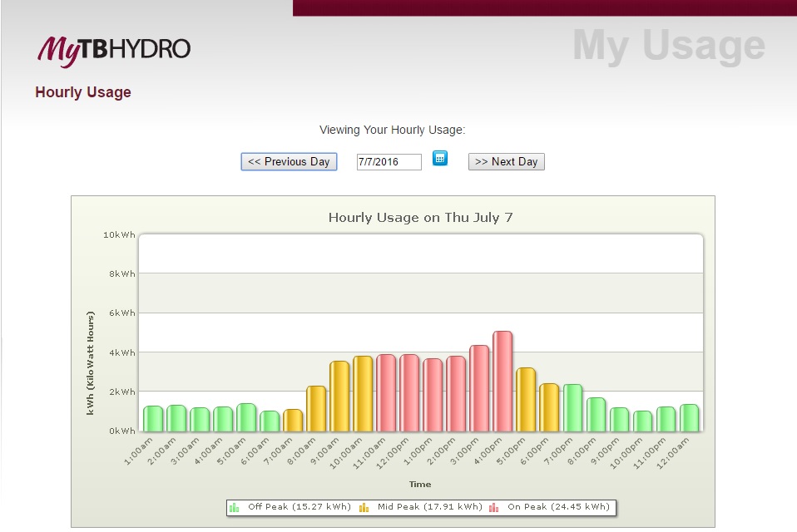This screenshot has width=797, height=532.
Task: Select the On Peak (24.45 kWh) legend label
Action: (x=558, y=506)
